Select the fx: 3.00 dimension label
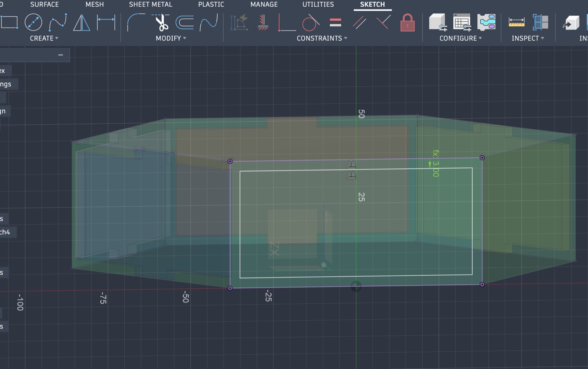The height and width of the screenshot is (369, 588). pos(435,163)
